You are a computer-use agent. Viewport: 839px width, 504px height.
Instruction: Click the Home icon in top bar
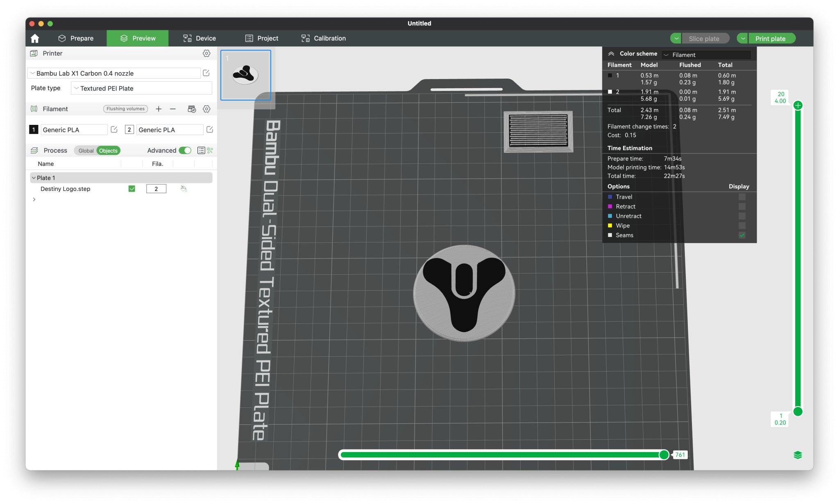coord(35,38)
